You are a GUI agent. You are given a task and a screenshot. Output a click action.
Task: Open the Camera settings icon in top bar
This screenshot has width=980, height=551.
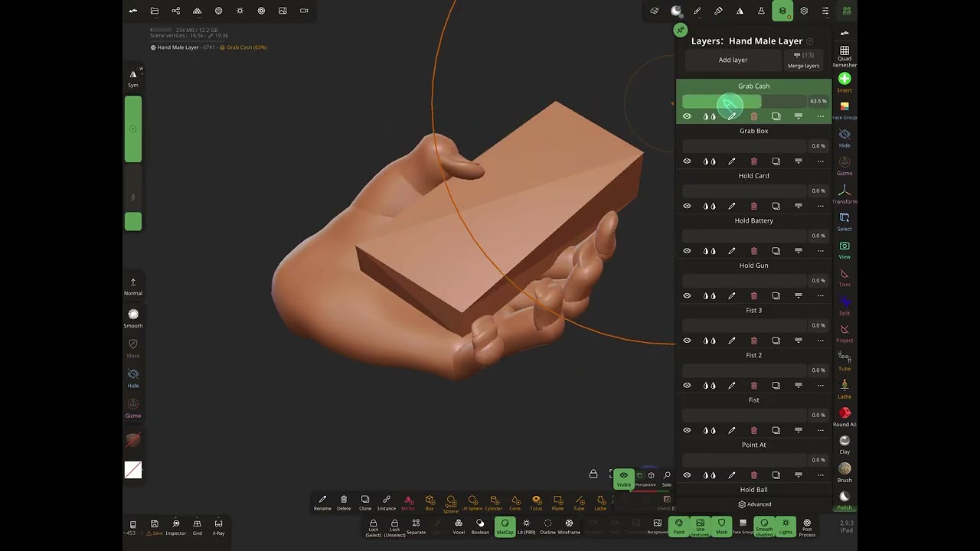point(304,11)
